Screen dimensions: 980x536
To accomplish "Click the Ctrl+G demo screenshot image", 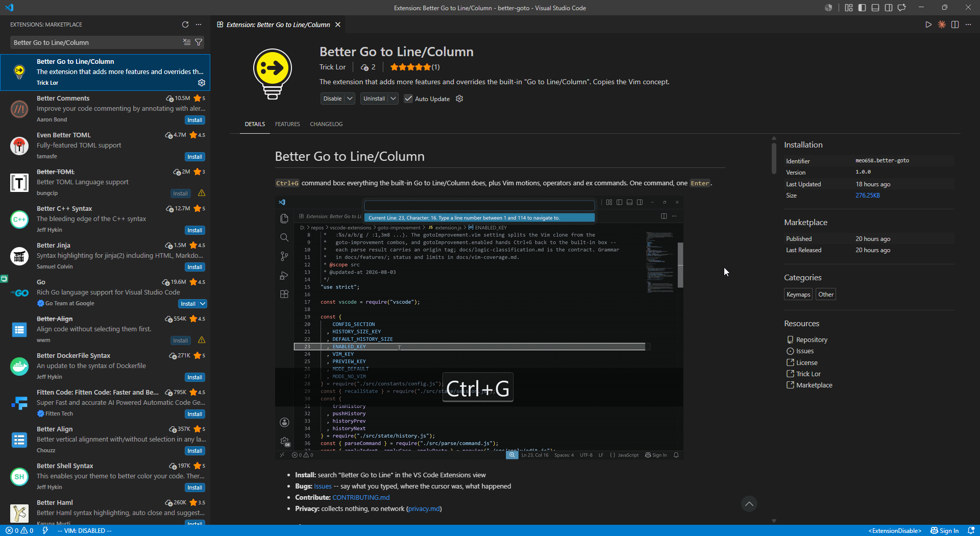I will pyautogui.click(x=479, y=328).
